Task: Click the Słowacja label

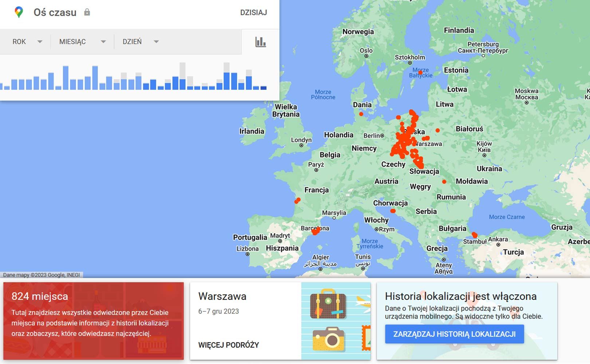Action: [x=424, y=171]
